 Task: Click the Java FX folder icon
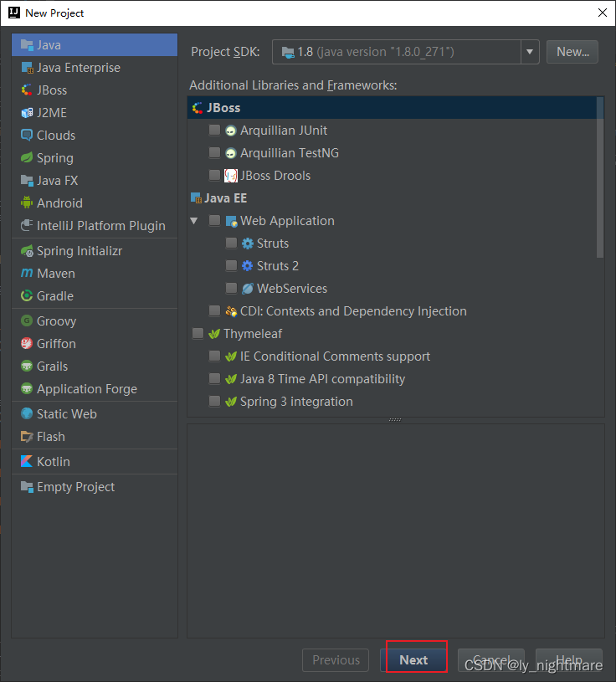pos(27,180)
